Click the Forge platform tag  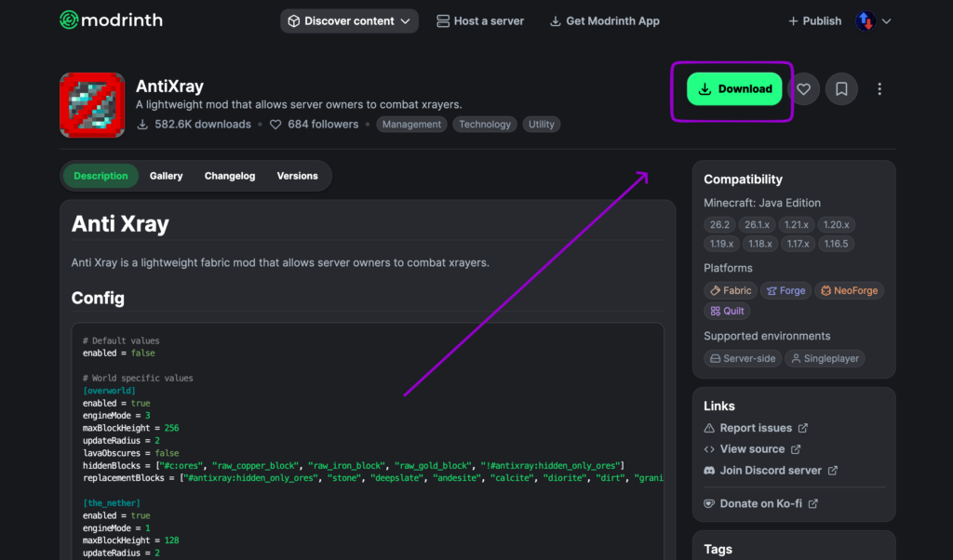(x=785, y=290)
